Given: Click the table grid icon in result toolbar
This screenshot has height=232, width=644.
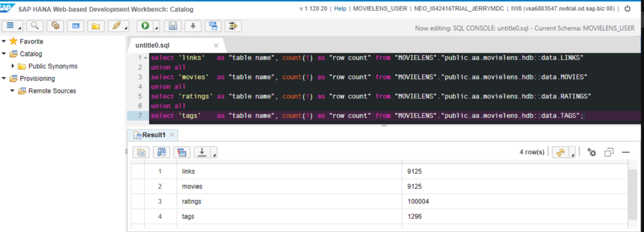Looking at the screenshot, I should coord(161,152).
